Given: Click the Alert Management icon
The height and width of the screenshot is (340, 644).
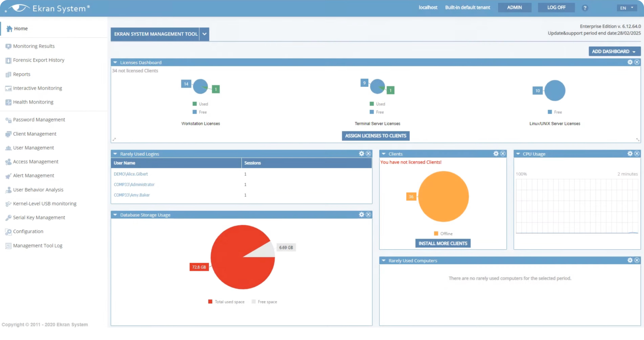Looking at the screenshot, I should coord(8,176).
